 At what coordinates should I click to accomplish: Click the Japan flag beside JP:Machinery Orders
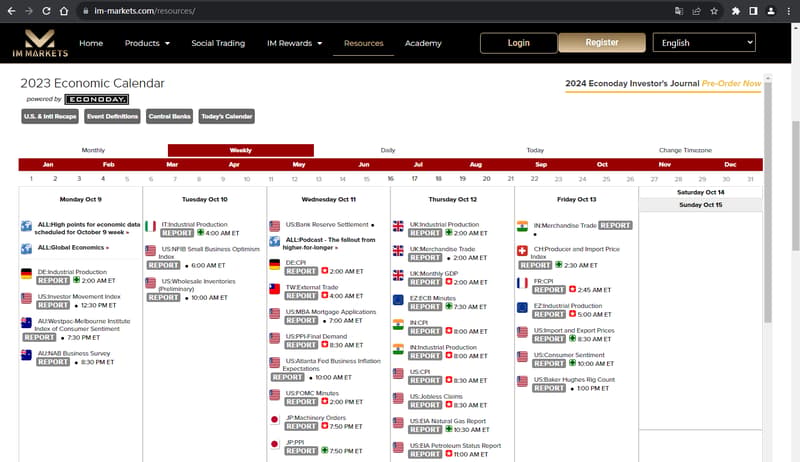274,419
